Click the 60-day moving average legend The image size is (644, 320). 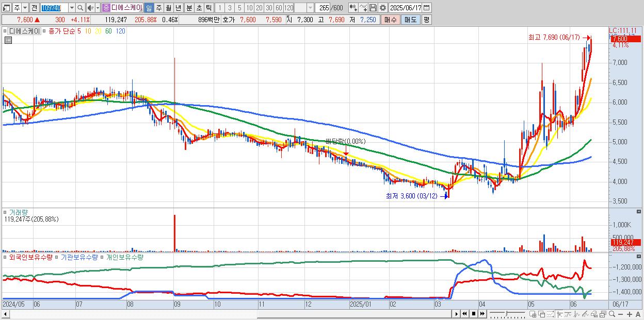[x=108, y=31]
